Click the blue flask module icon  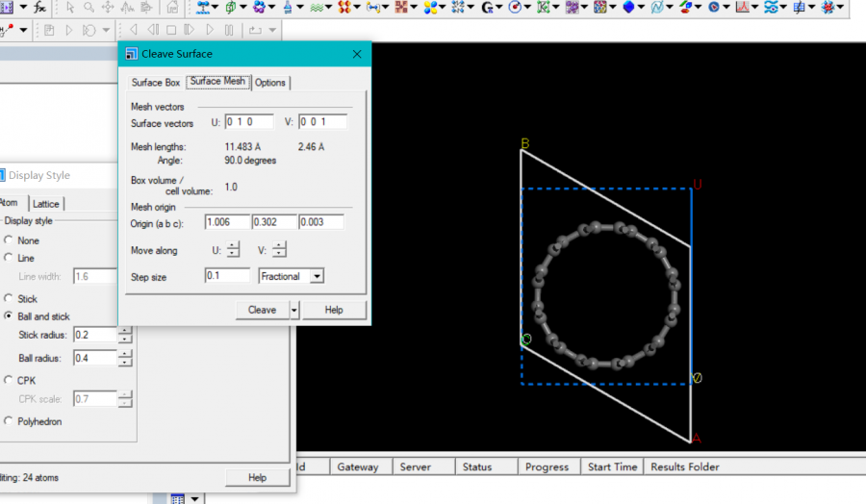click(x=288, y=7)
